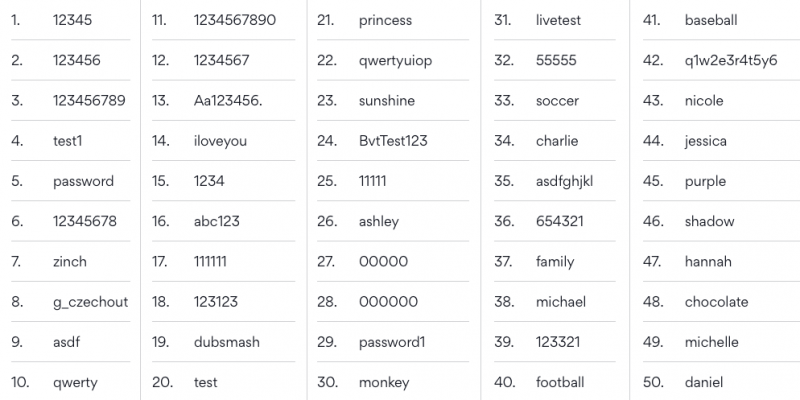
Task: Select the "monkey" entry at rank 30
Action: [384, 382]
